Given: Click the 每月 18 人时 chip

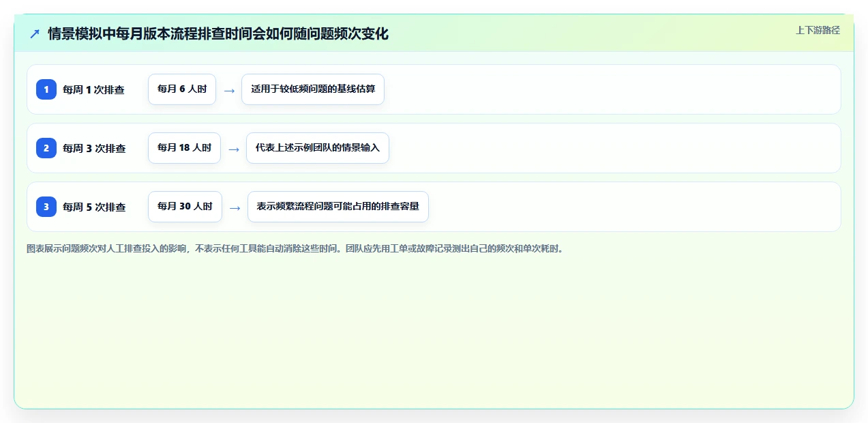Looking at the screenshot, I should pyautogui.click(x=184, y=148).
